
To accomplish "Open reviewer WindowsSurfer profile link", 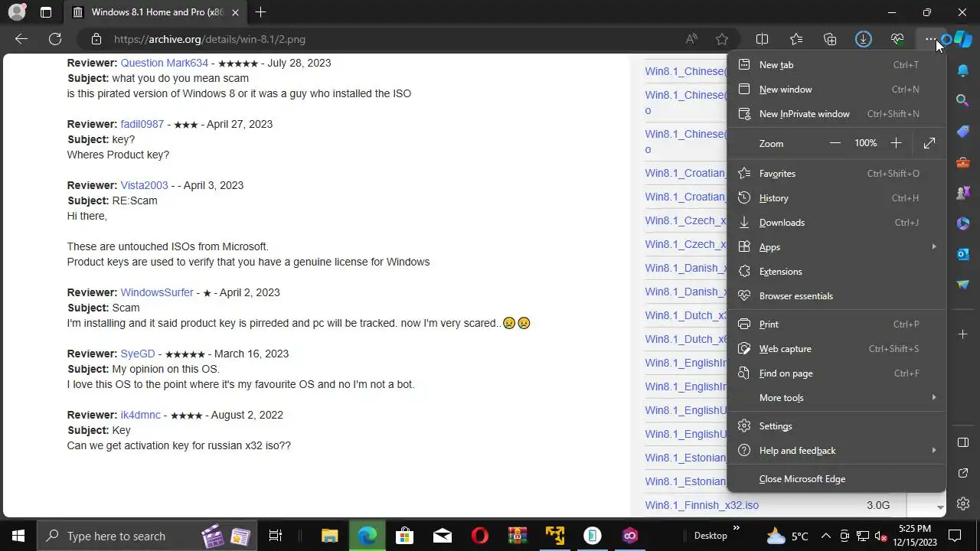I will 157,292.
